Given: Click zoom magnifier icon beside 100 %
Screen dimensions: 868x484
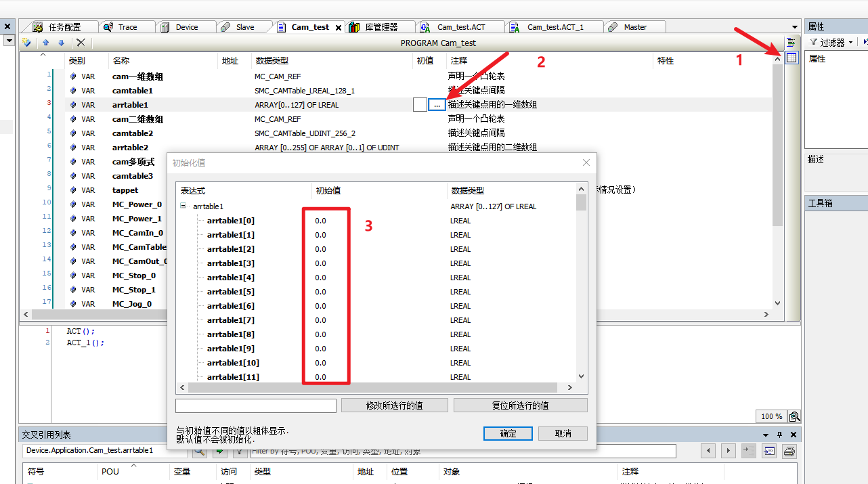Looking at the screenshot, I should coord(794,417).
